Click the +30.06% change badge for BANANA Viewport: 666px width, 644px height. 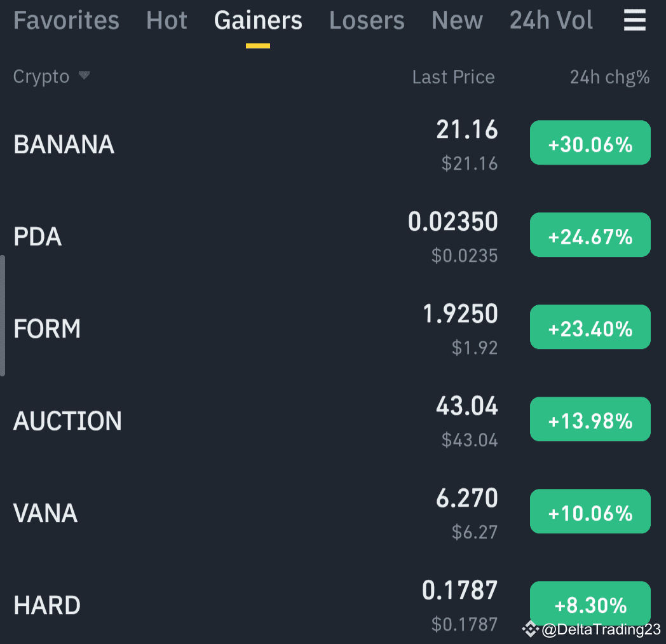(x=590, y=143)
